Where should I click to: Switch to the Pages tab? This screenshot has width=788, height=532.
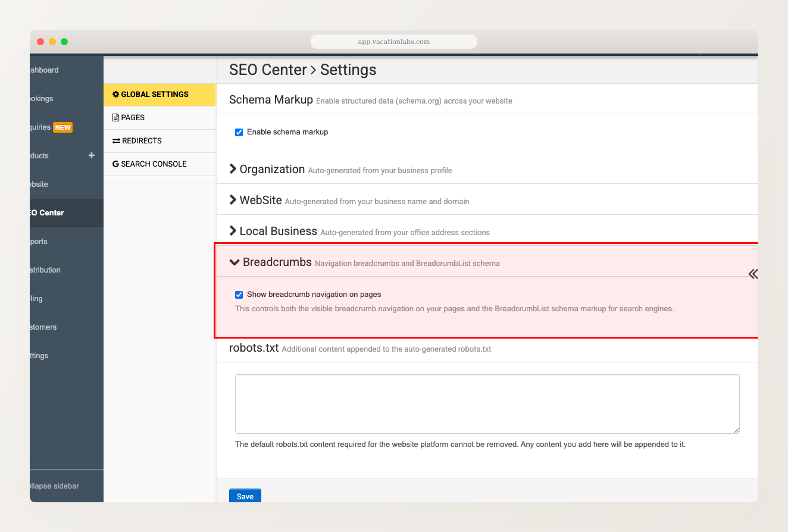(x=132, y=117)
